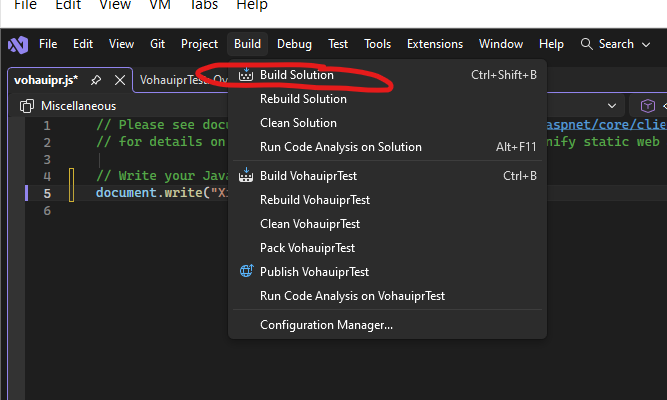Open the Debug menu

[x=294, y=44]
